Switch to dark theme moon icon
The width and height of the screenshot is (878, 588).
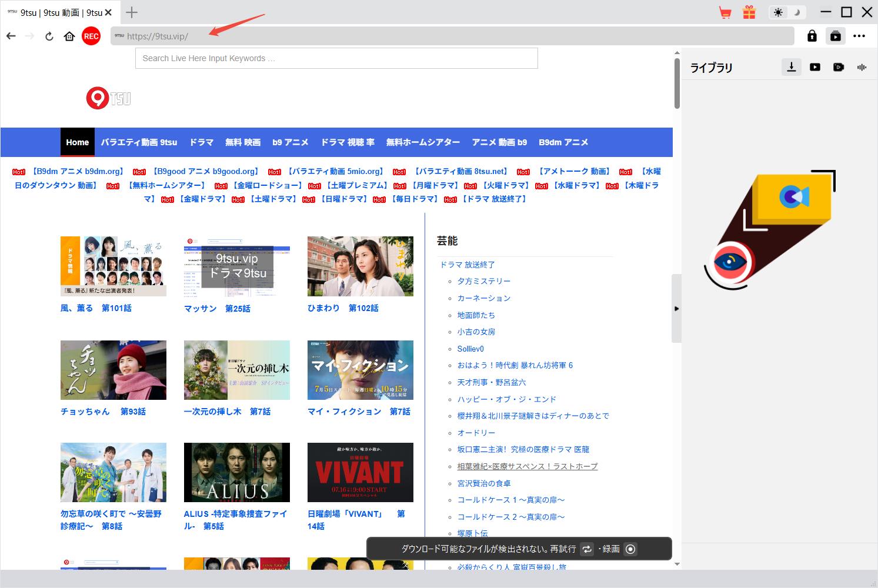(x=797, y=12)
